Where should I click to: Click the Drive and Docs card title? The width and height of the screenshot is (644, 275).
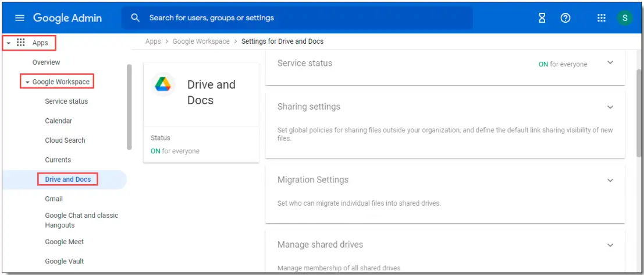[x=211, y=92]
